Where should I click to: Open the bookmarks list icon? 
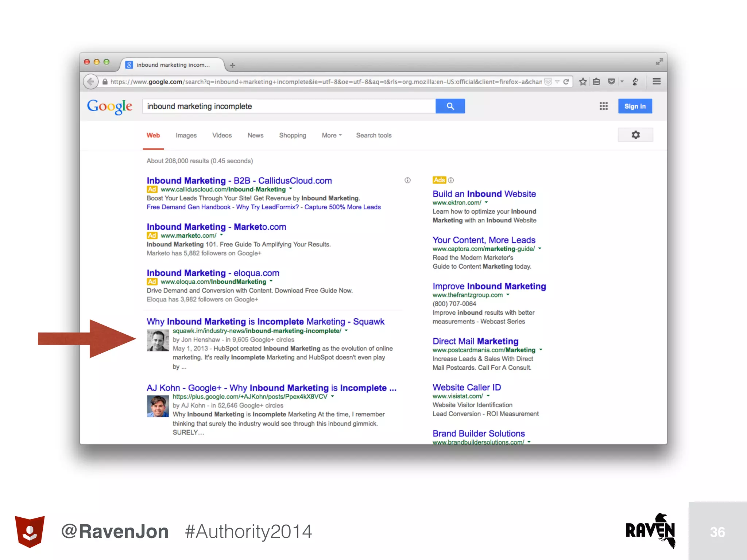point(596,82)
